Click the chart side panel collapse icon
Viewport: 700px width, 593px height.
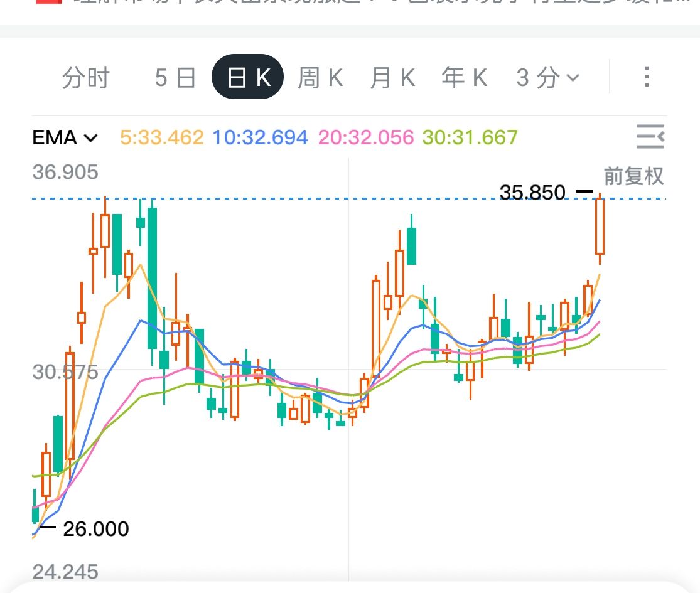pyautogui.click(x=650, y=136)
